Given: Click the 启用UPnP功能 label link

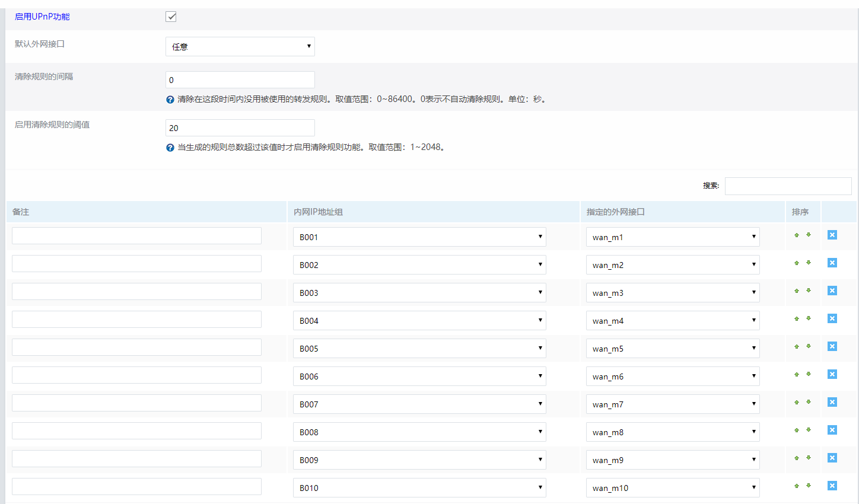Looking at the screenshot, I should tap(42, 17).
